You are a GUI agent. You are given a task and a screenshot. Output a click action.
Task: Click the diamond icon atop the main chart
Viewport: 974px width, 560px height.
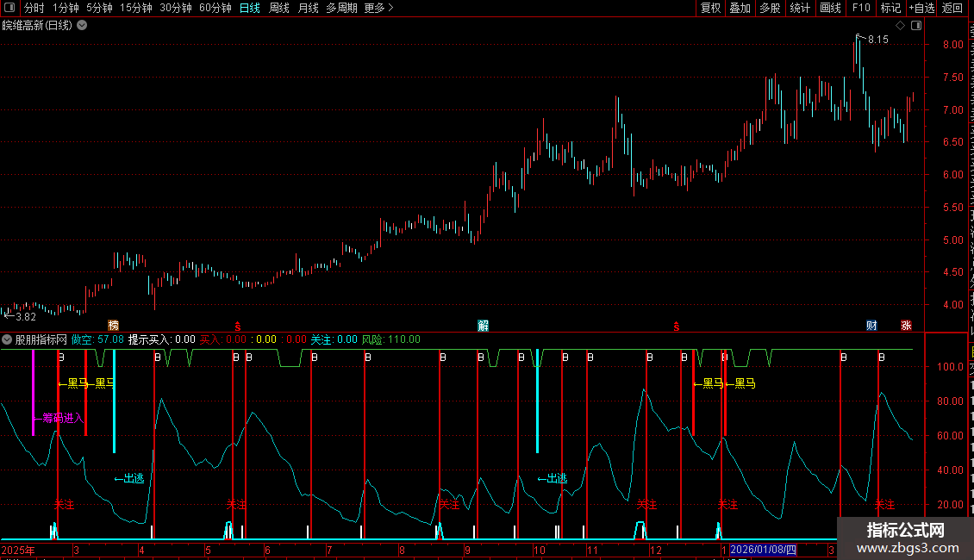coord(900,26)
